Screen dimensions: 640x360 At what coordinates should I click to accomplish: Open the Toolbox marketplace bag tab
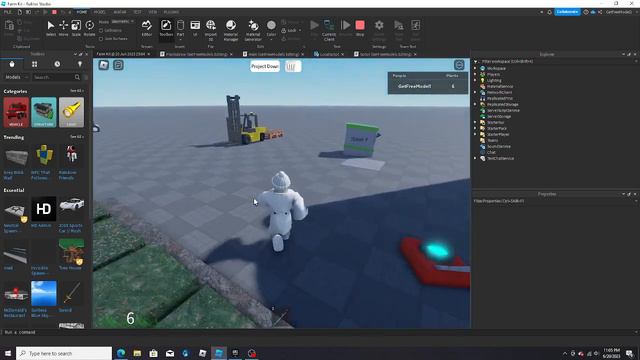[12, 64]
